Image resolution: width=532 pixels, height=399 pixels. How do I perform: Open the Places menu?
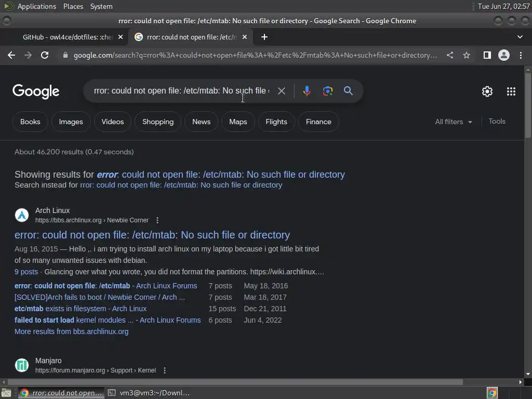[x=73, y=6]
